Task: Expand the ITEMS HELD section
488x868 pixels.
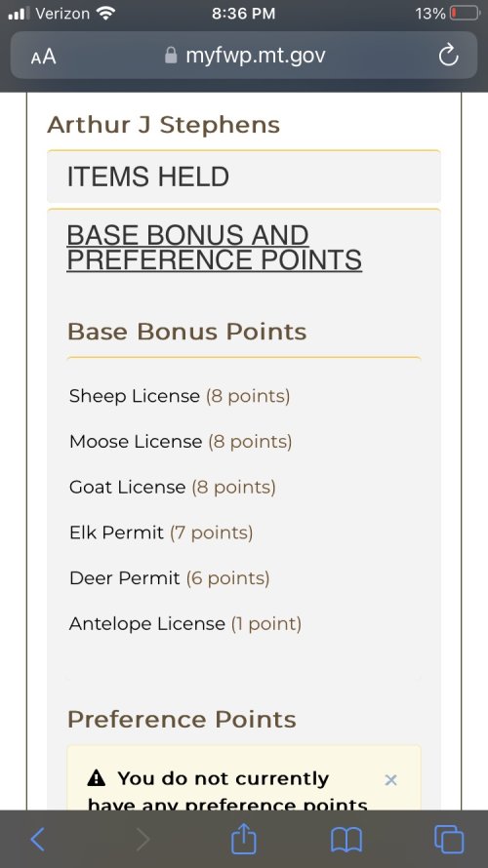Action: coord(244,177)
